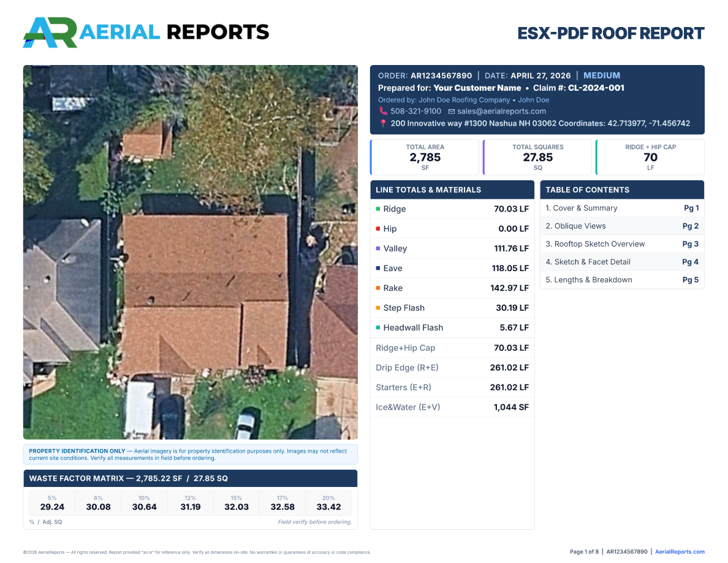Click the 8% waste cell 30.08

pyautogui.click(x=98, y=503)
